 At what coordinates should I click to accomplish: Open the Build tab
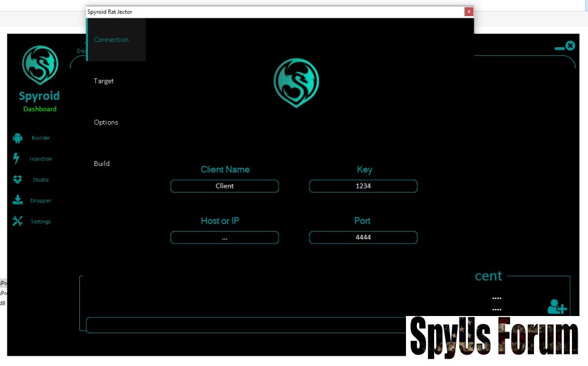[x=102, y=164]
